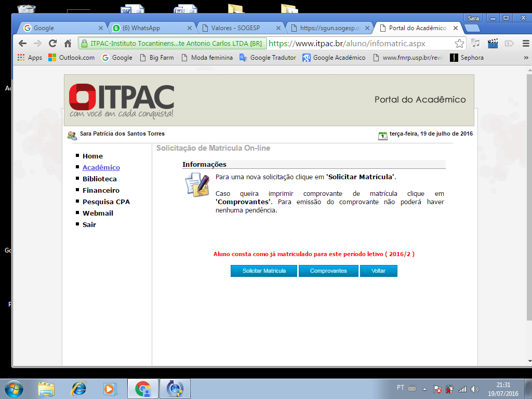Open Internet Explorer from the taskbar
The image size is (532, 399).
click(79, 389)
